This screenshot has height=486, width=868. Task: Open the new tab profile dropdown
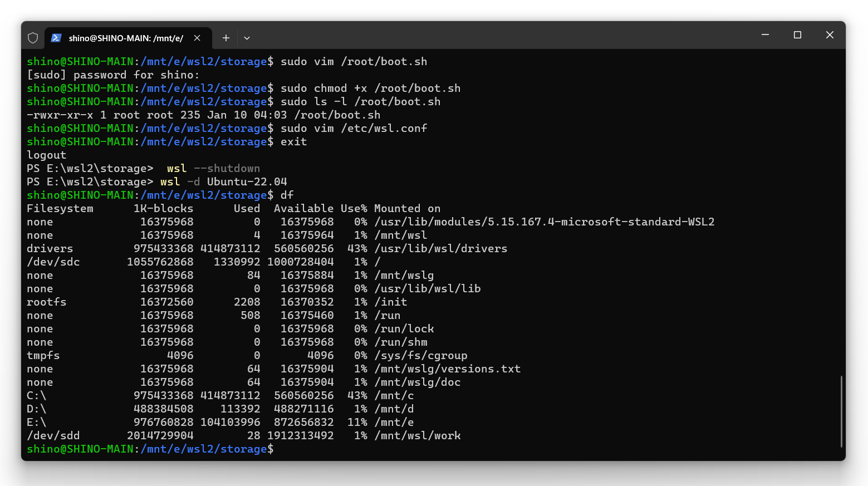[x=247, y=38]
